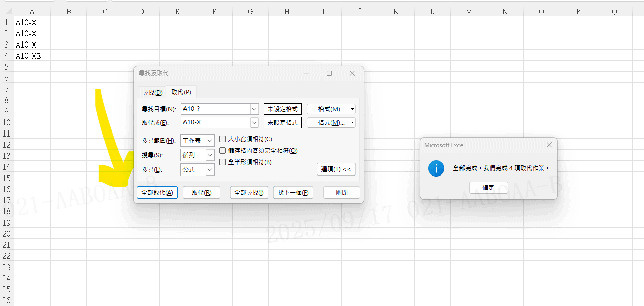This screenshot has height=306, width=644.
Task: Open the dropdown showing 公式
Action: pos(210,170)
